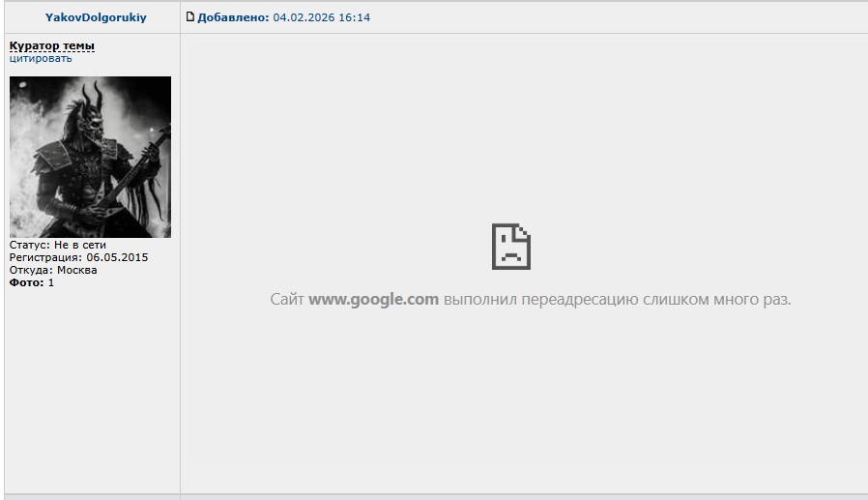868x500 pixels.
Task: Click the Статус: Не в сети text
Action: coord(58,245)
